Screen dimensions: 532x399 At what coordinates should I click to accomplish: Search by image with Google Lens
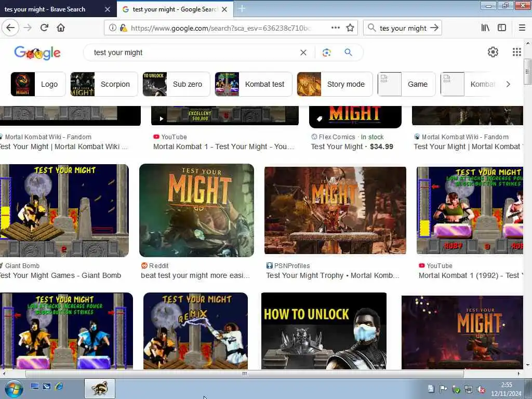[x=326, y=52]
